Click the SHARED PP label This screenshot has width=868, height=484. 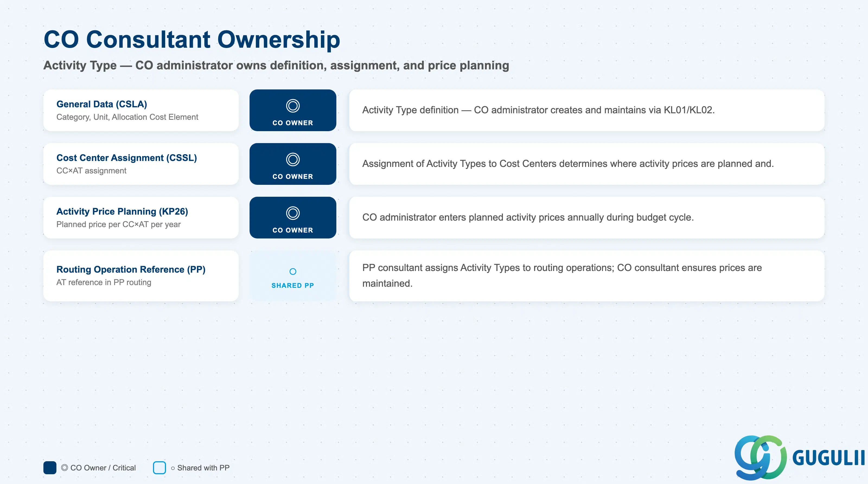[x=293, y=285]
